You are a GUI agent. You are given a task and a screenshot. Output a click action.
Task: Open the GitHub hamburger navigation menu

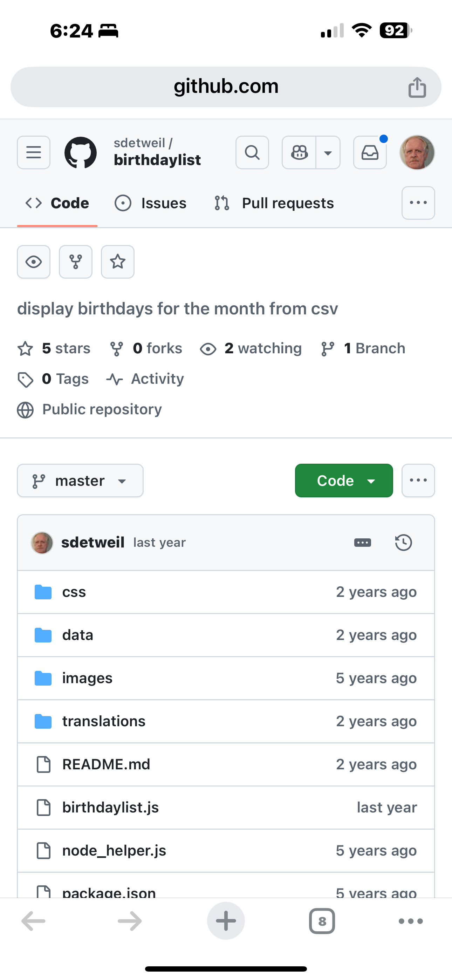(x=34, y=152)
